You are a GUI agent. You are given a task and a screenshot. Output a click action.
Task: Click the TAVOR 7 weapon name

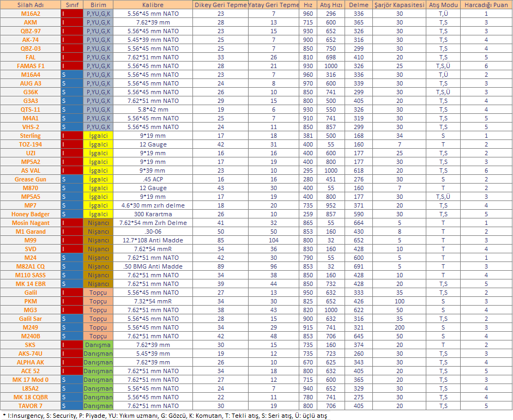click(31, 406)
